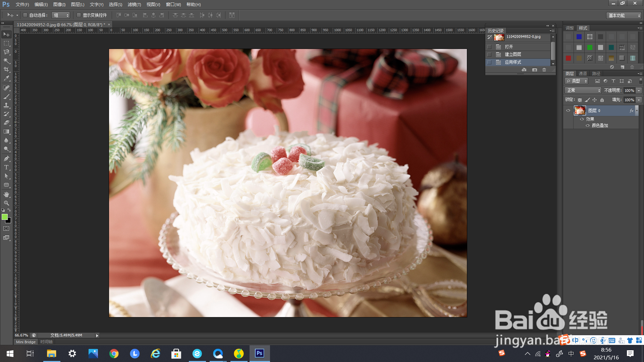Select the 建立图层 history state
Screen dimensions: 644x362
[x=513, y=54]
